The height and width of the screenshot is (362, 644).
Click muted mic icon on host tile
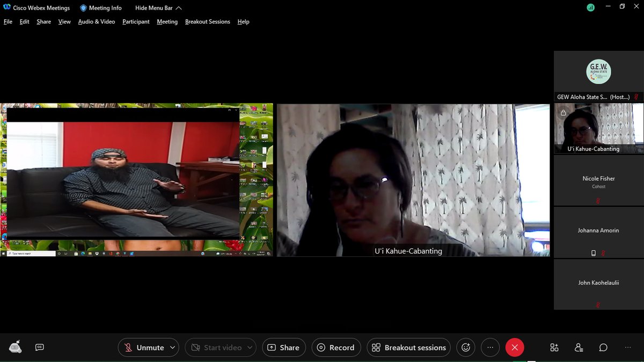pyautogui.click(x=636, y=97)
